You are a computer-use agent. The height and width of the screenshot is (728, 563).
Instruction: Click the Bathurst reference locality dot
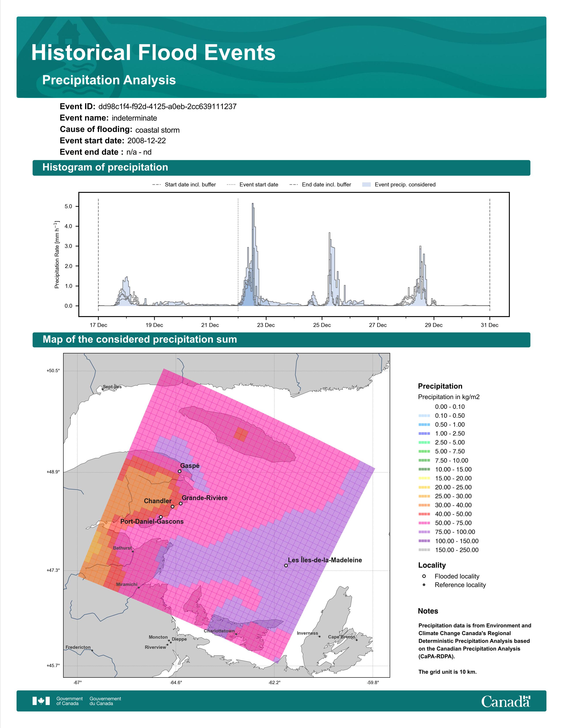[133, 551]
